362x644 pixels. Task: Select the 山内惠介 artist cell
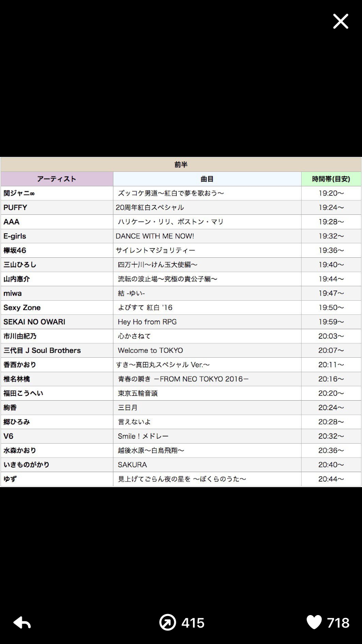(57, 279)
